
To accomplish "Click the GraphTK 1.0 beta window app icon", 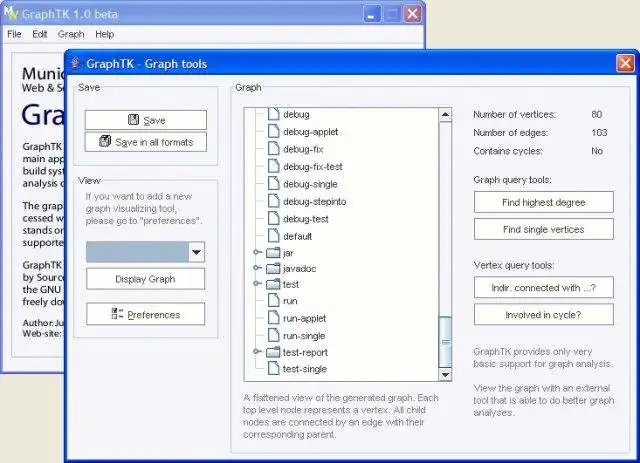I will click(x=11, y=13).
